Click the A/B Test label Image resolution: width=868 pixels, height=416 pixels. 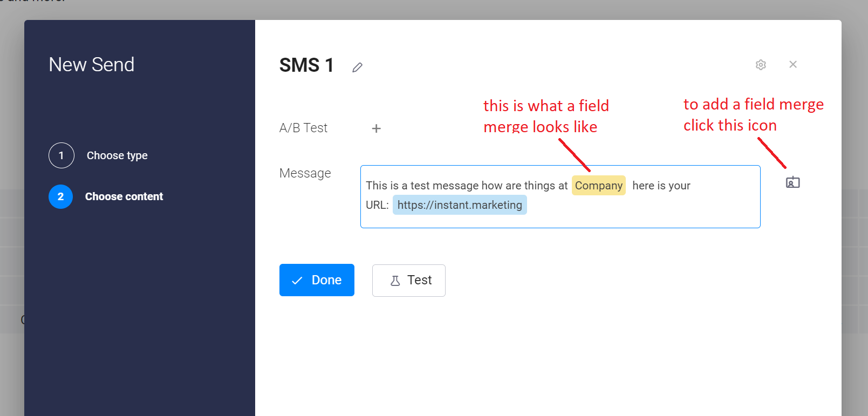coord(303,128)
